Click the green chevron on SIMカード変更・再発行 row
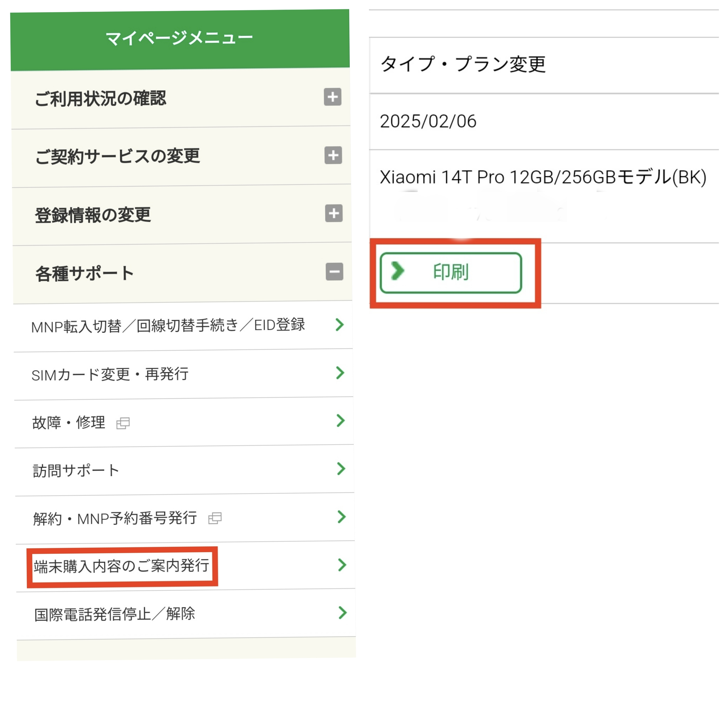The height and width of the screenshot is (728, 728). (340, 373)
